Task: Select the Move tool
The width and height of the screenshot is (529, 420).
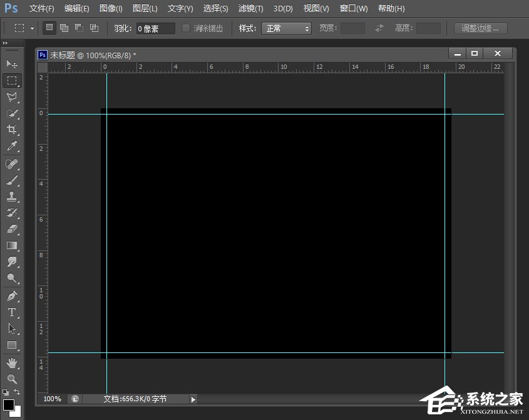Action: click(x=11, y=64)
